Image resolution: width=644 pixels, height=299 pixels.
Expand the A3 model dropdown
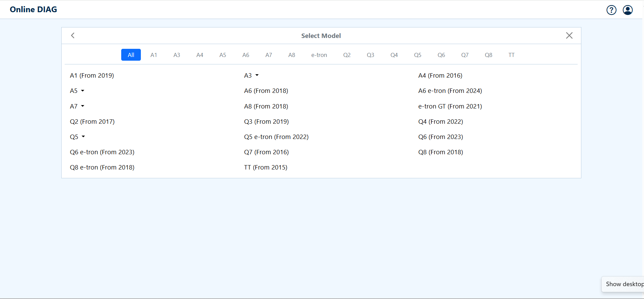(x=251, y=76)
